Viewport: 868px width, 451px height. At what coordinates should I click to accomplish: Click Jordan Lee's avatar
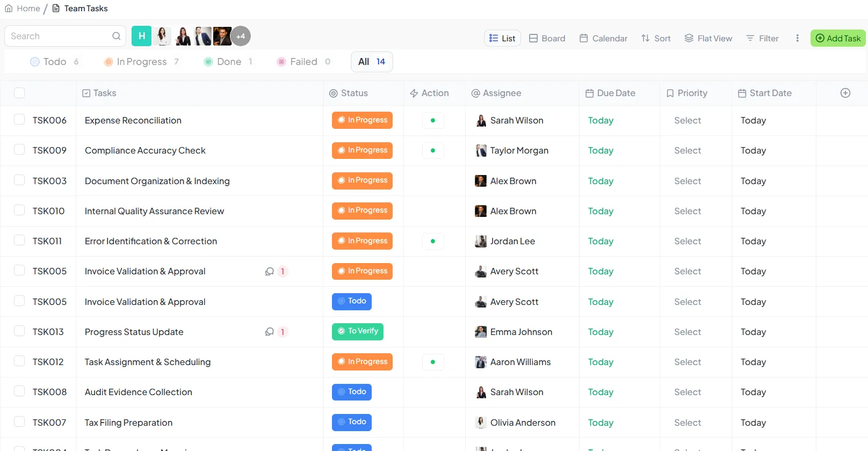coord(481,242)
